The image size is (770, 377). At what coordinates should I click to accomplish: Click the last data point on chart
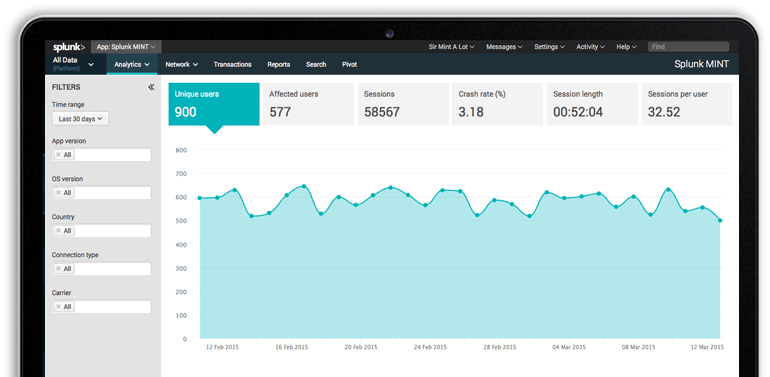click(720, 220)
